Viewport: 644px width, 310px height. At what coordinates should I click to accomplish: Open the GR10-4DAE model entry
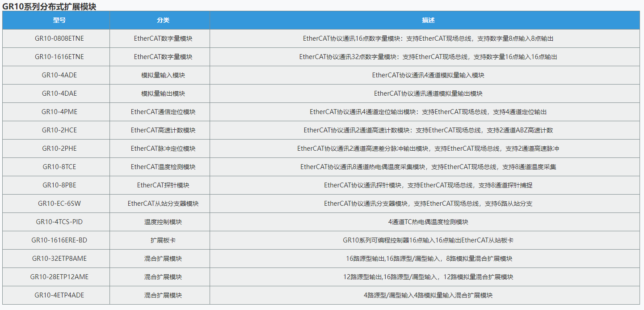pyautogui.click(x=59, y=93)
